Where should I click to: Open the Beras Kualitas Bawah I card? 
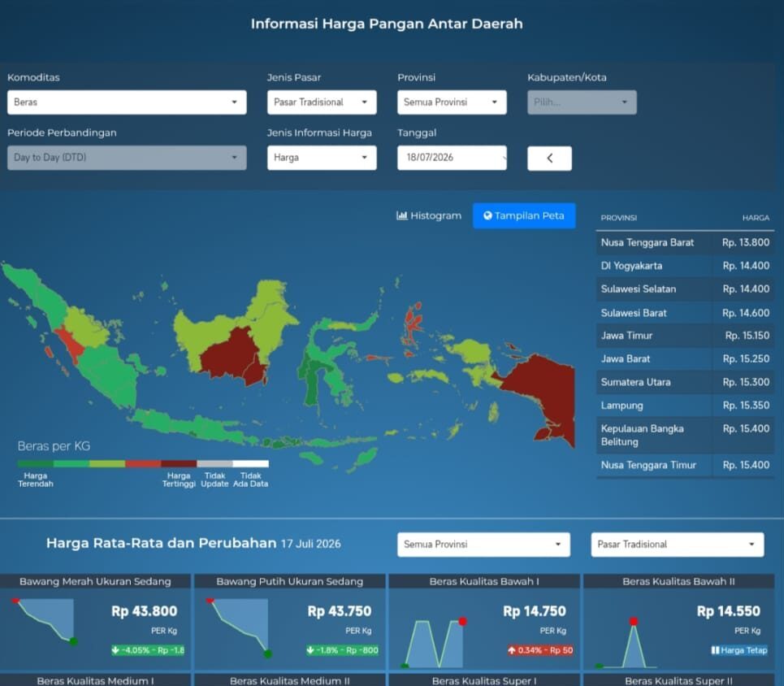[x=484, y=622]
